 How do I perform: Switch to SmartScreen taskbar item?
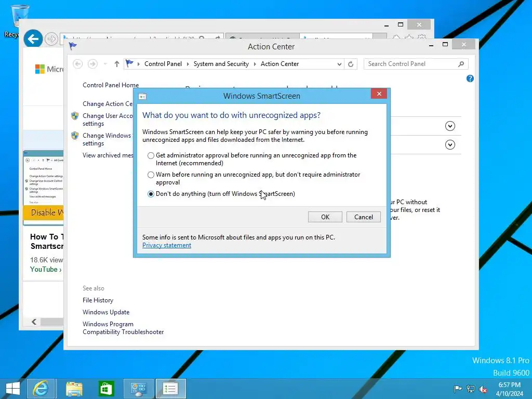pos(170,389)
